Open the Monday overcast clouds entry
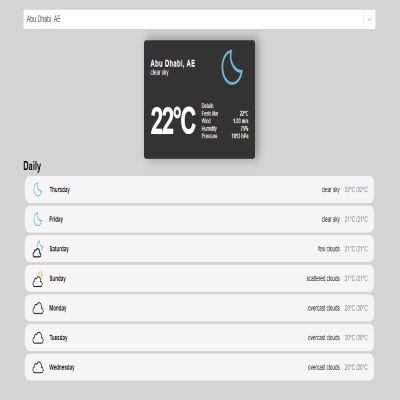 (199, 308)
